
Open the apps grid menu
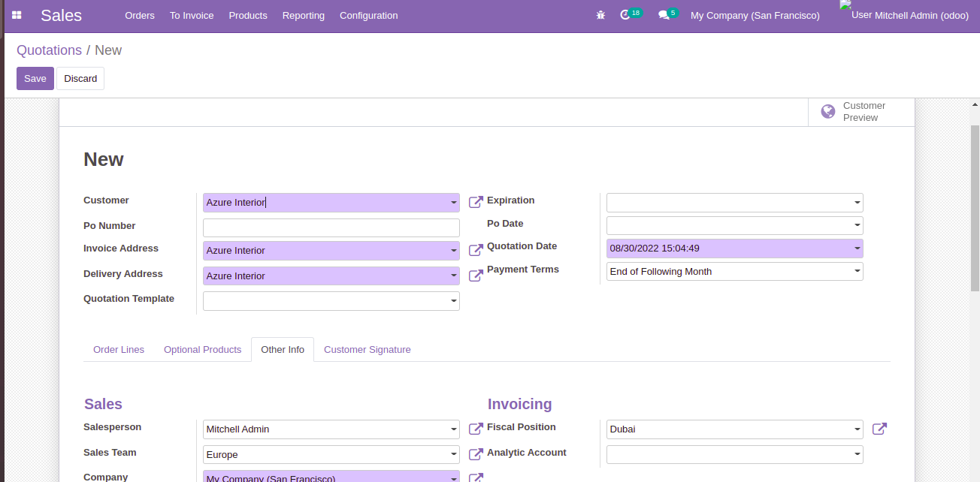tap(16, 15)
